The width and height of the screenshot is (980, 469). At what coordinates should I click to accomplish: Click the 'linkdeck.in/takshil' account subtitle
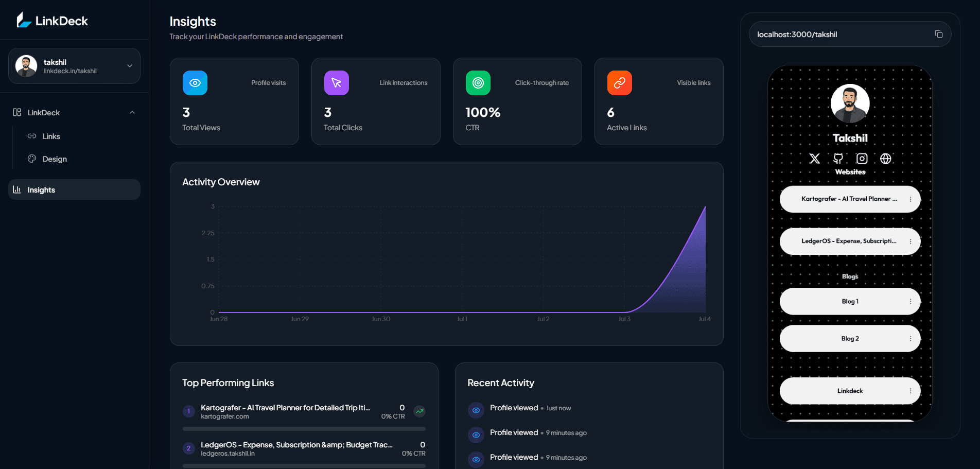point(70,71)
